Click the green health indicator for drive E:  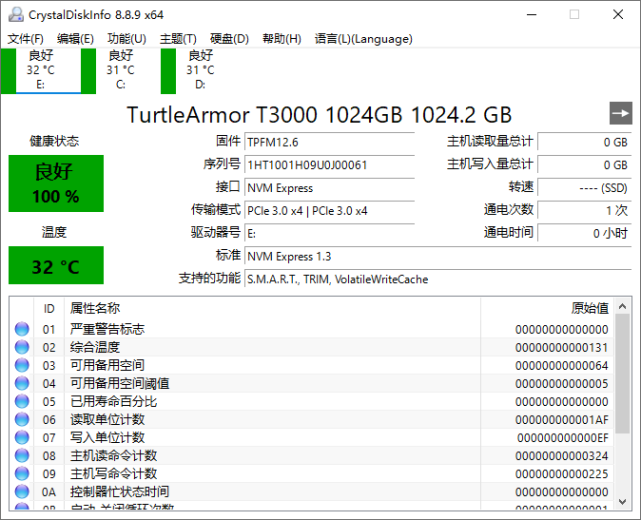pos(9,71)
